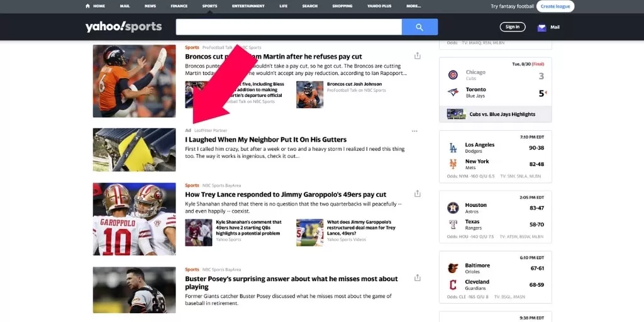Screen dimensions: 644x322
Task: Click the Yahoo Sports logo
Action: 124,27
